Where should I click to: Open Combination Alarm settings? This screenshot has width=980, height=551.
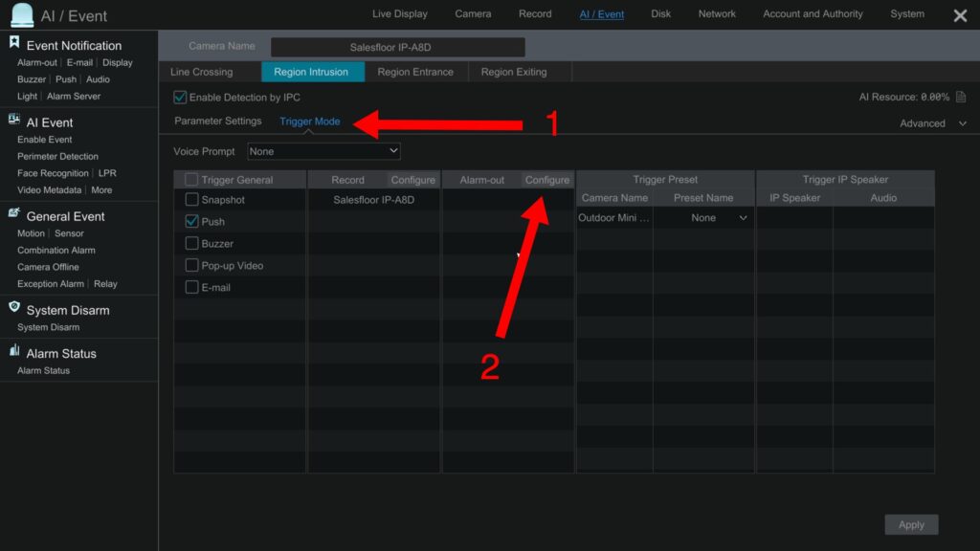point(56,250)
